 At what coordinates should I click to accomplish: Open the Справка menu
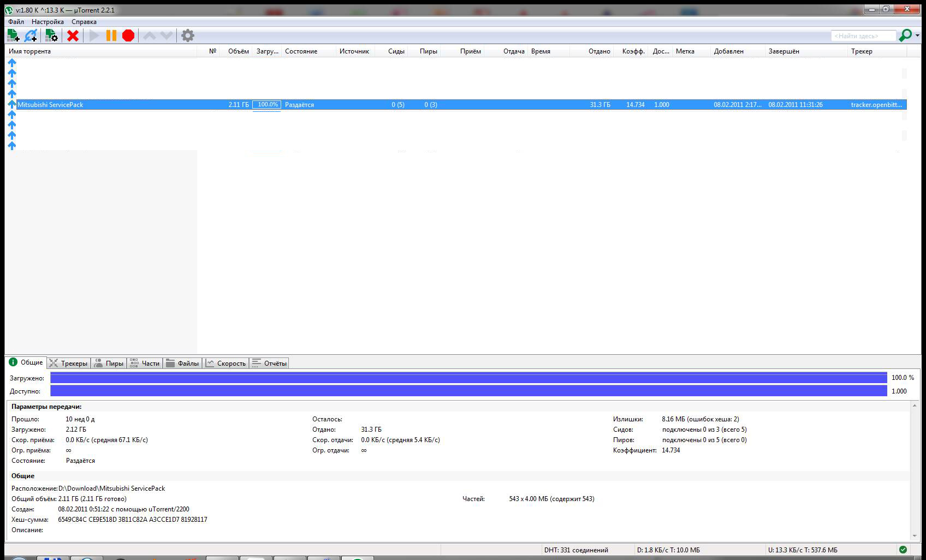coord(84,22)
